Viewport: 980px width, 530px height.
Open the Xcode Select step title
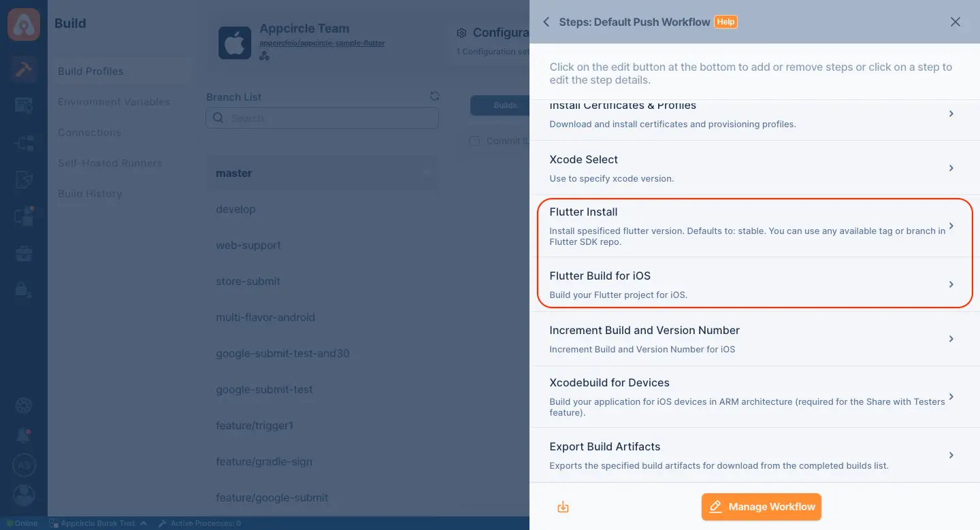coord(584,160)
